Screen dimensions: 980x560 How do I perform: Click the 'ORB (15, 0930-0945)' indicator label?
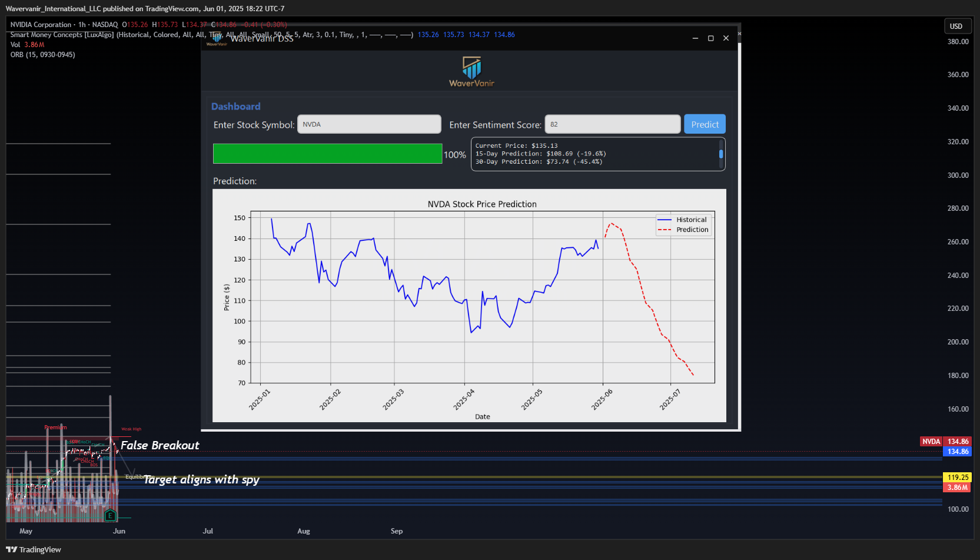coord(42,55)
